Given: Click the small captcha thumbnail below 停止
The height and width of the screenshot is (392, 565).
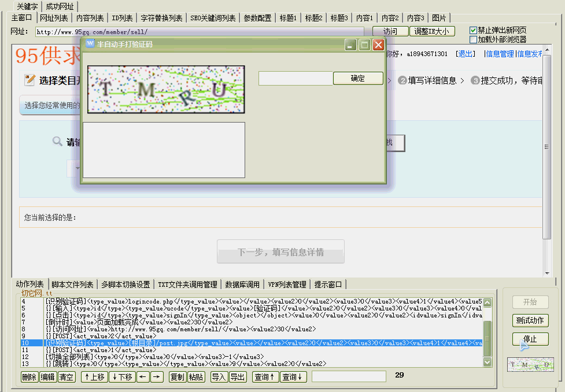Looking at the screenshot, I should click(530, 364).
